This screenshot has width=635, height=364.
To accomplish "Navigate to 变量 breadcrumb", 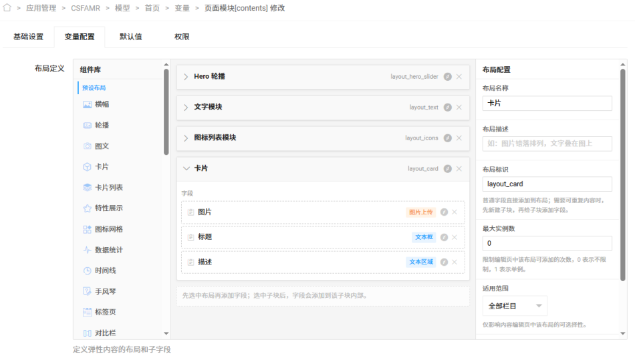I will [x=182, y=8].
